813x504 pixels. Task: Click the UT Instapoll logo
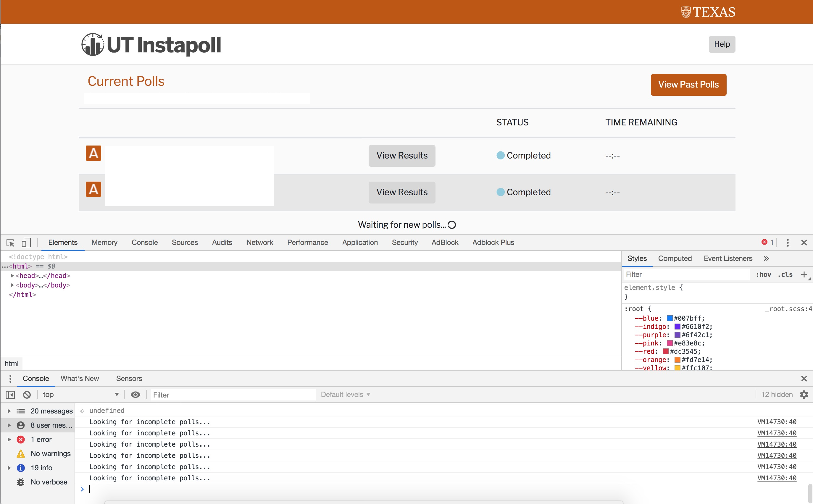(151, 44)
